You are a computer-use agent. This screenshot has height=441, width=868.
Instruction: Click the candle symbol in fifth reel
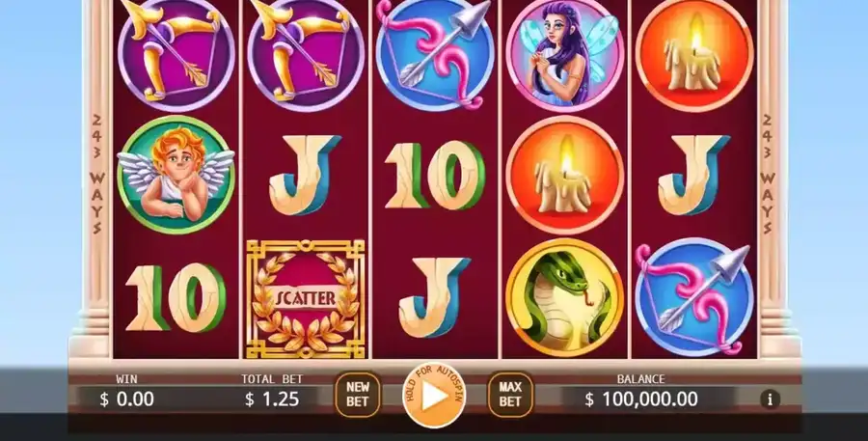point(694,54)
